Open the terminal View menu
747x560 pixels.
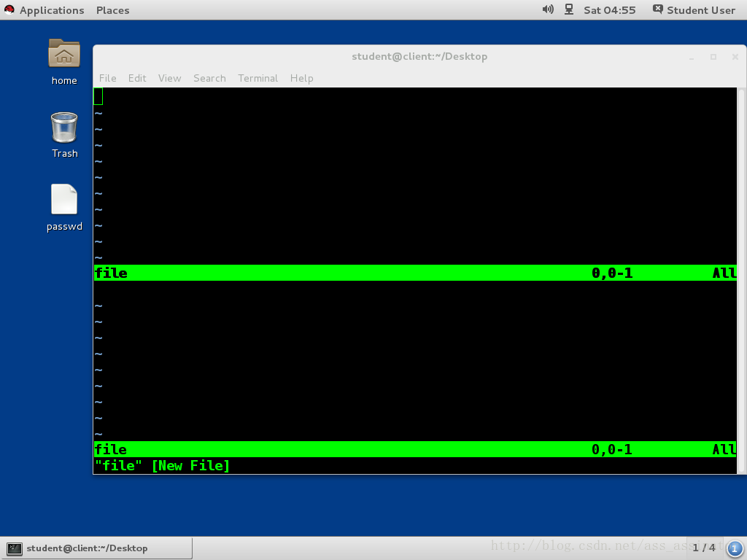click(x=169, y=78)
